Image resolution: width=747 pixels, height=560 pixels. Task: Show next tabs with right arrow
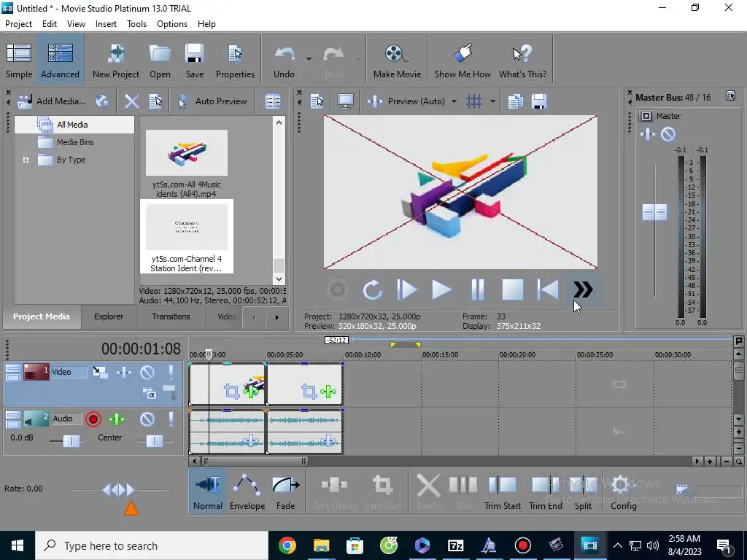point(276,317)
